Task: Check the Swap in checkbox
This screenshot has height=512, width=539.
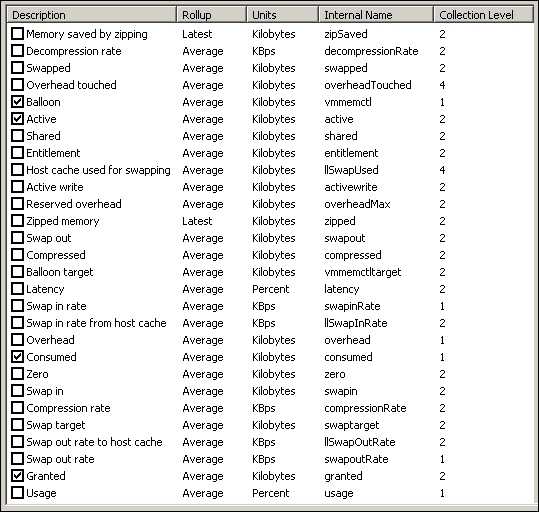Action: (17, 391)
